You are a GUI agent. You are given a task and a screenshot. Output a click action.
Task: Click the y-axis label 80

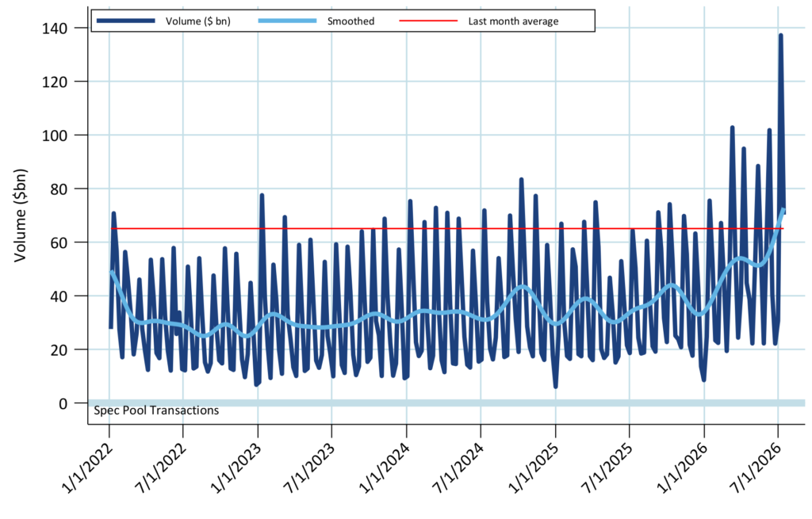click(59, 189)
